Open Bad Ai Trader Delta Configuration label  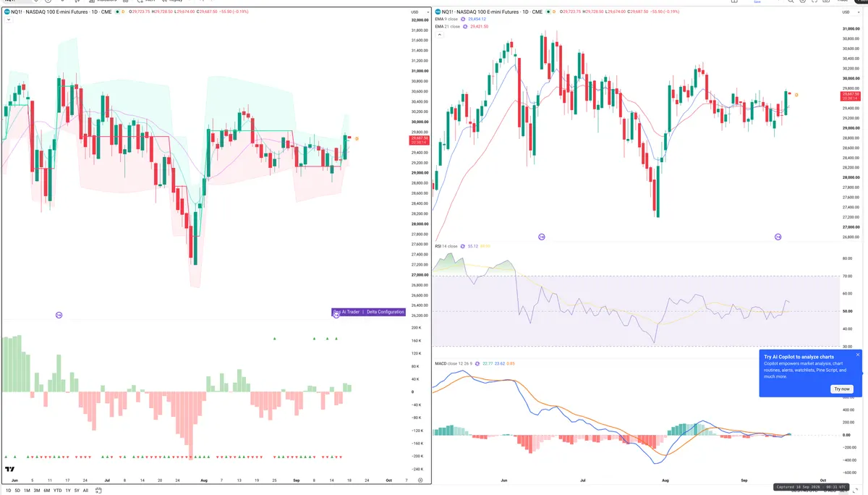pos(368,312)
